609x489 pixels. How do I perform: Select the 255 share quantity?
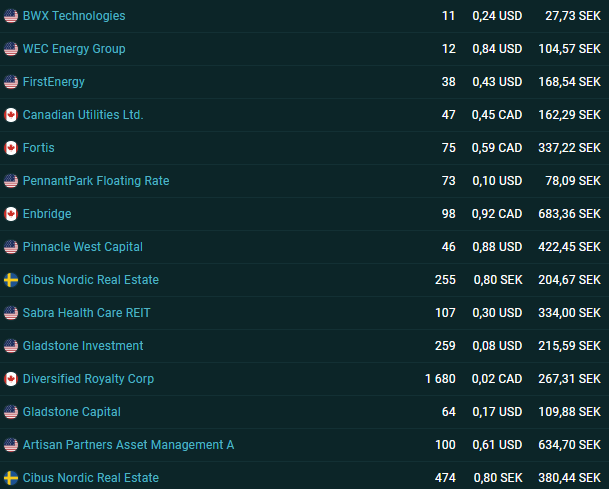tap(445, 280)
